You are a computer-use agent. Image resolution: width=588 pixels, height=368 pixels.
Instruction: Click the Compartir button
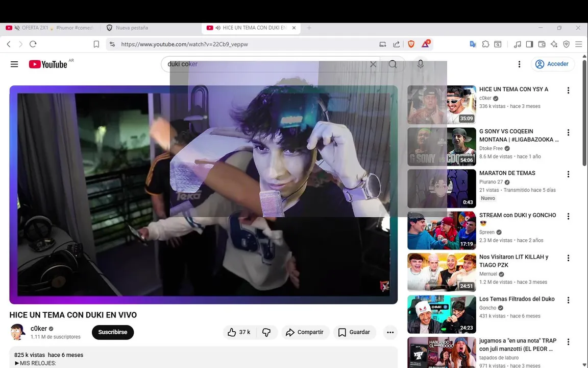click(x=305, y=332)
